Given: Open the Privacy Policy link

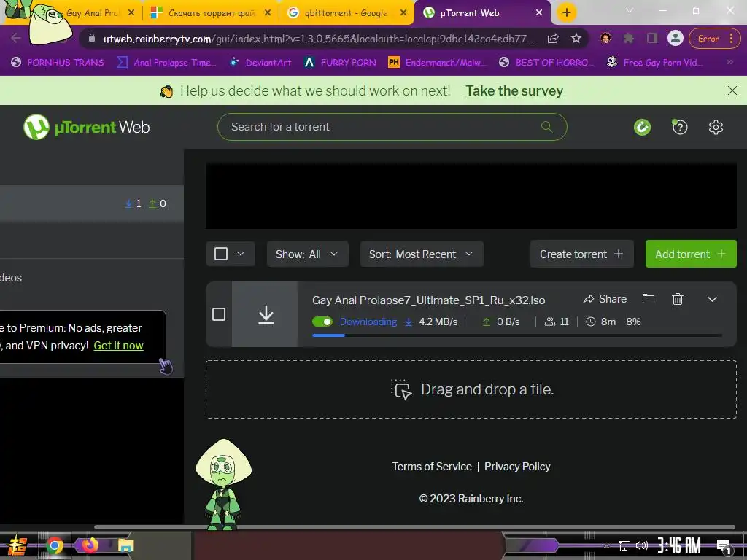Looking at the screenshot, I should [517, 466].
